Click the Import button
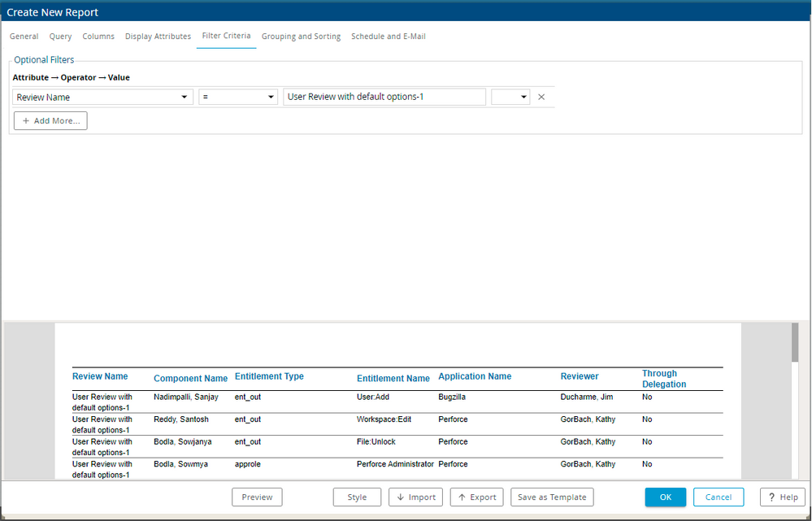Image resolution: width=812 pixels, height=521 pixels. tap(416, 497)
